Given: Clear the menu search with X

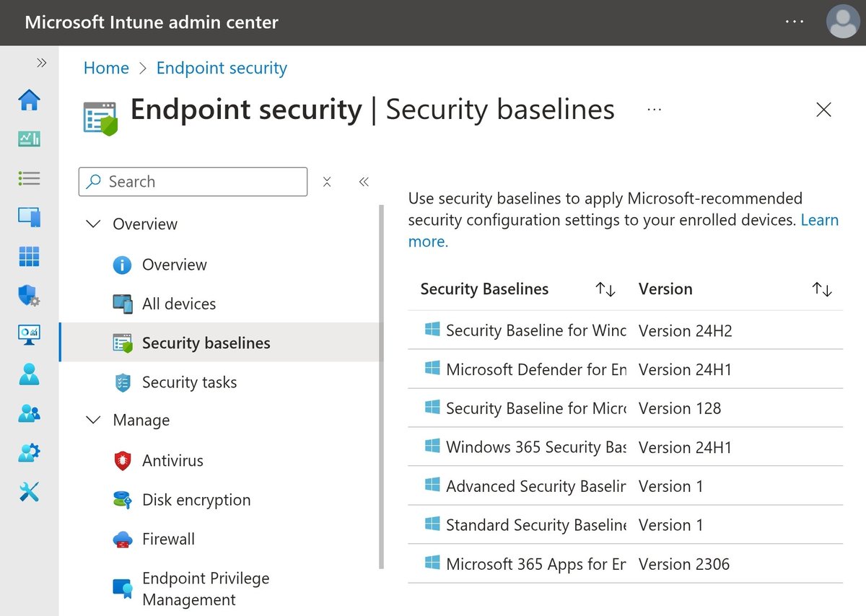Looking at the screenshot, I should pyautogui.click(x=327, y=182).
